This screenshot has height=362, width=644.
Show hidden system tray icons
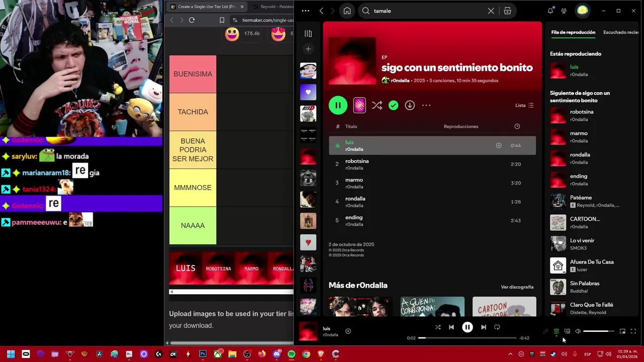pos(510,354)
